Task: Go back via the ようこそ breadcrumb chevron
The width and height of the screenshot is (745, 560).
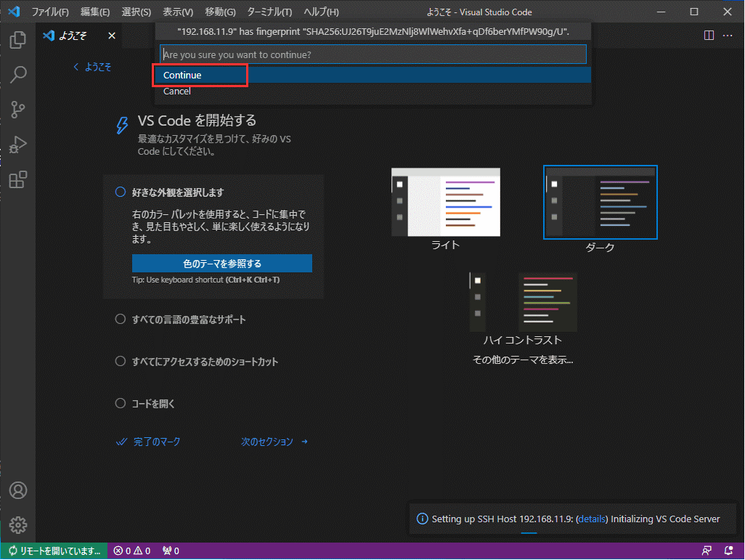Action: 76,67
